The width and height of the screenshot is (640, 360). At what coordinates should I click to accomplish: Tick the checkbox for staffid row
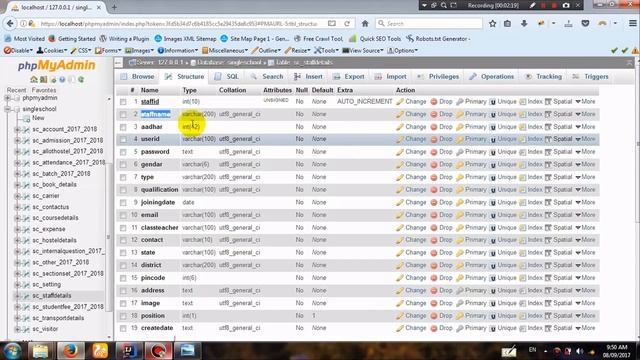pos(123,102)
